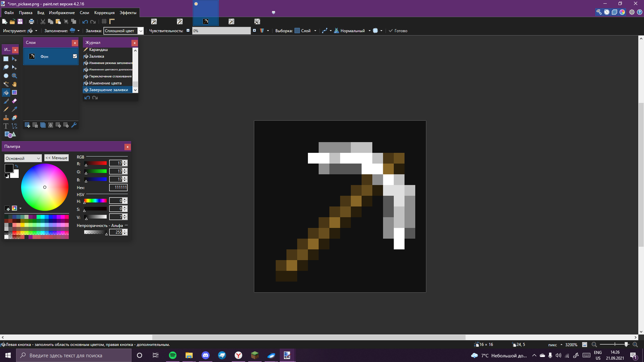Open the Эффекты menu
644x362 pixels.
(128, 13)
